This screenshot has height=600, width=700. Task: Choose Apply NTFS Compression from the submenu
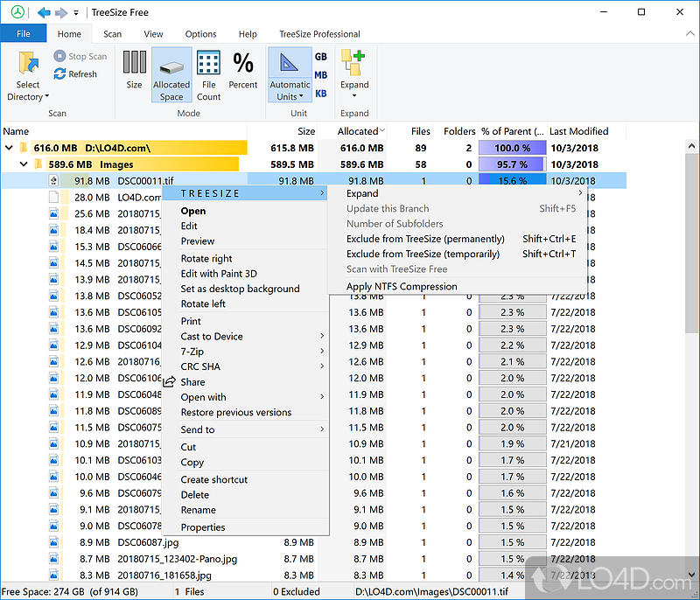tap(402, 286)
